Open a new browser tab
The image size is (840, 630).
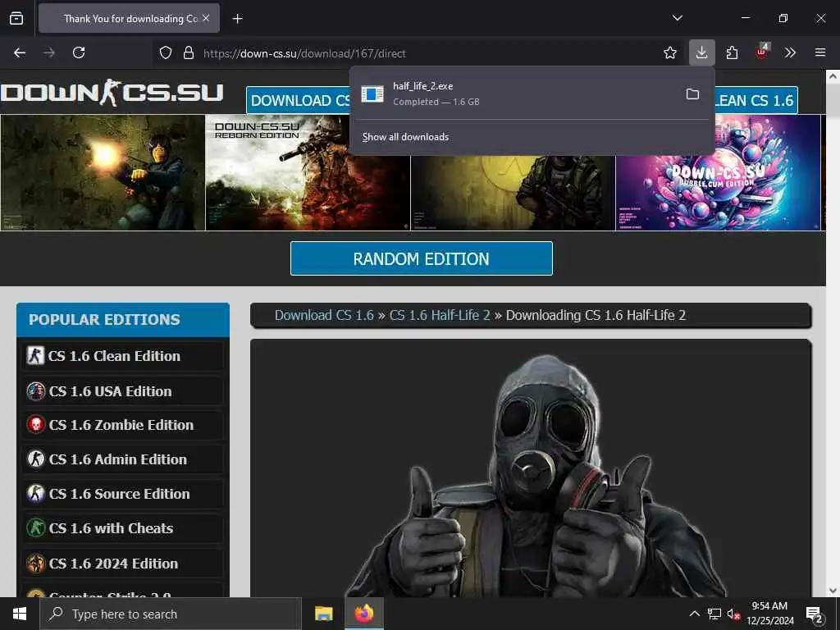coord(237,19)
